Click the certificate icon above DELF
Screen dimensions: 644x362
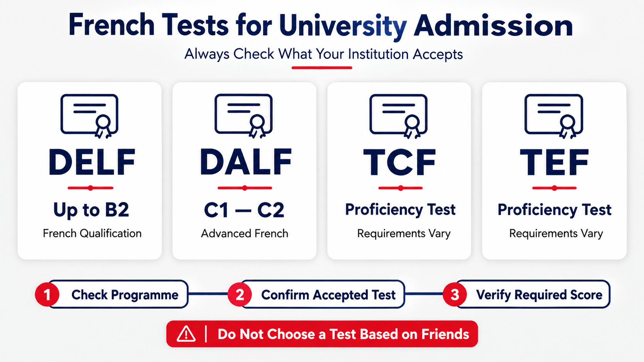click(89, 116)
